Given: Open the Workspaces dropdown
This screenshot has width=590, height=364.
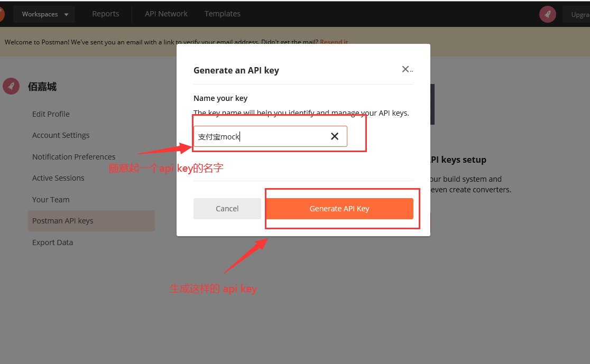Looking at the screenshot, I should pos(44,14).
